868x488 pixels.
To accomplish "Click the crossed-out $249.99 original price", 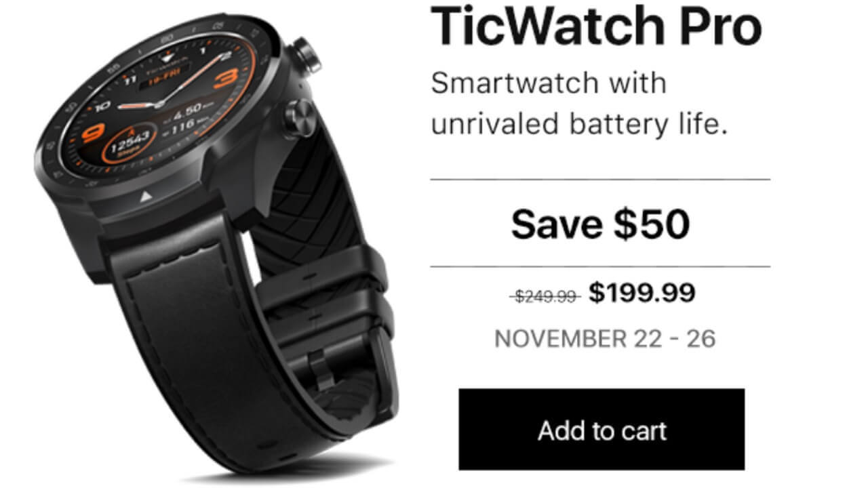I will [x=545, y=296].
